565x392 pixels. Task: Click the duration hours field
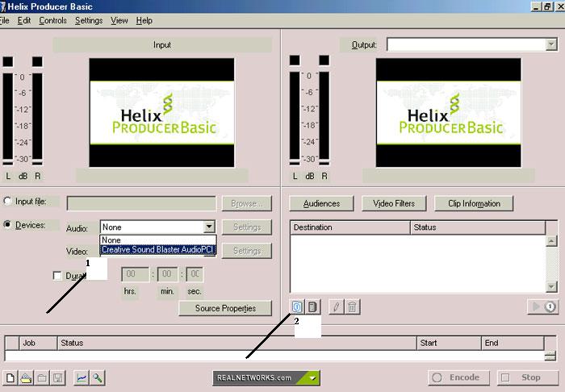pyautogui.click(x=135, y=274)
